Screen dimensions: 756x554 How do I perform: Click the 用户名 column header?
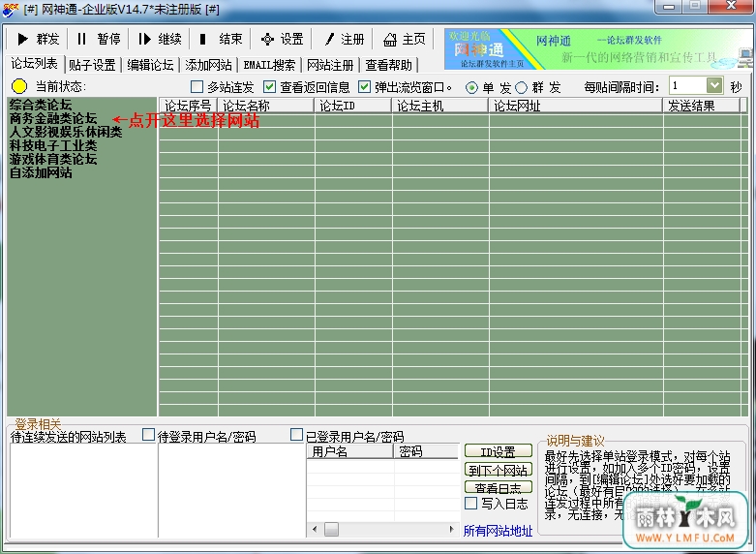coord(350,451)
